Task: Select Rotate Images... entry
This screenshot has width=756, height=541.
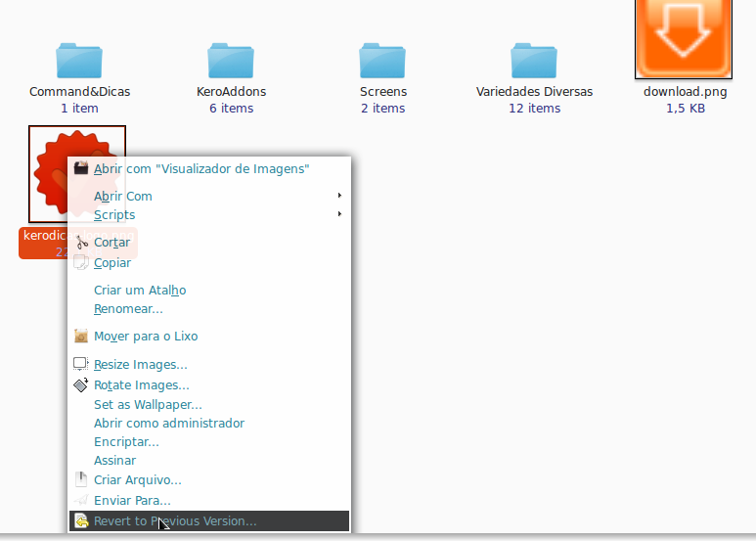Action: coord(209,385)
